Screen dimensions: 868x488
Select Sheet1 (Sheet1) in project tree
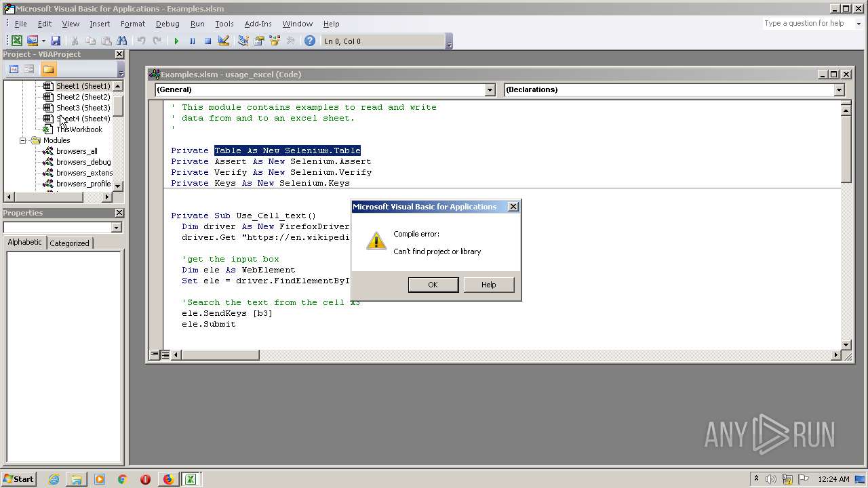(83, 86)
